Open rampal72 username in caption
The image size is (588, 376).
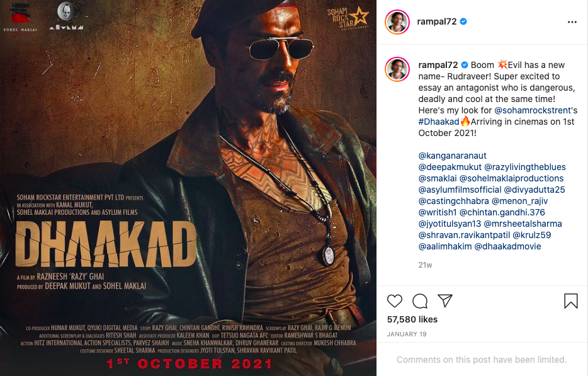pos(438,65)
